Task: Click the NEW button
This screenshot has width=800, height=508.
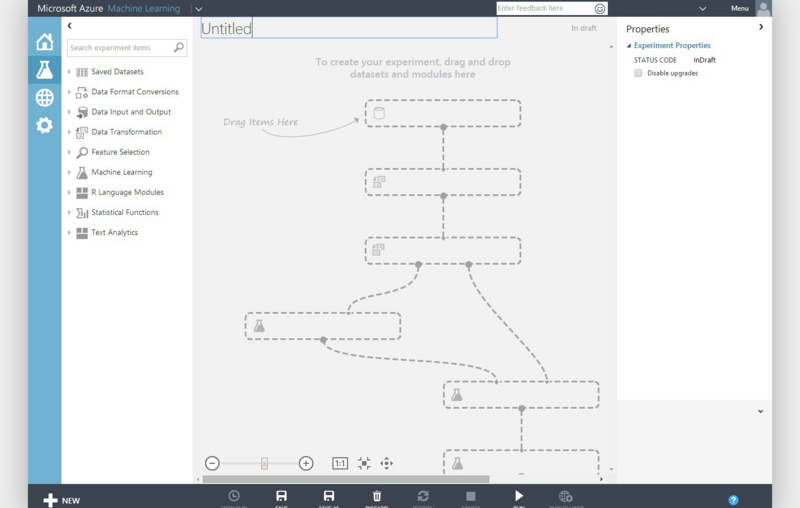Action: (x=62, y=500)
